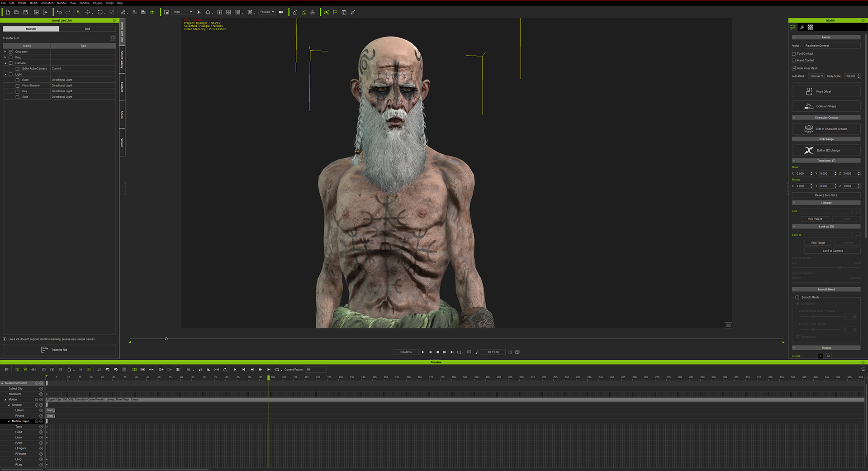Click the timeline Play button
Viewport: 868px width, 471px height.
coord(235,370)
